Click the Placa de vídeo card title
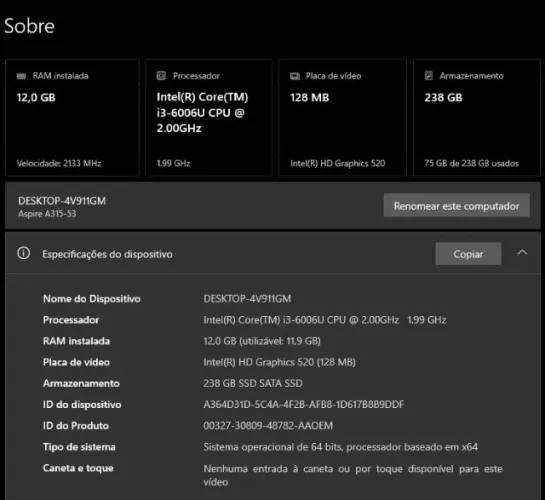This screenshot has width=545, height=500. pyautogui.click(x=333, y=76)
